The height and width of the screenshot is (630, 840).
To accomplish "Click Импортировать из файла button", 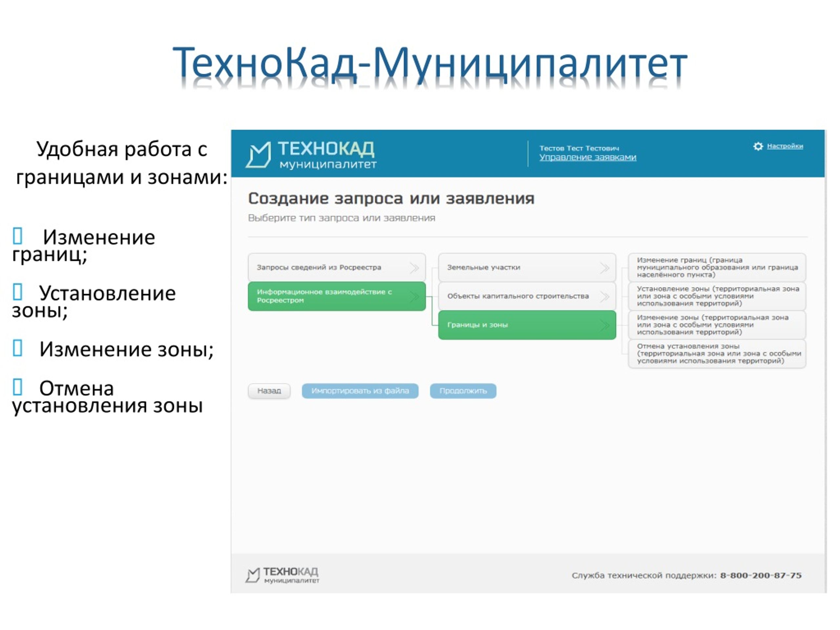I will (x=360, y=391).
